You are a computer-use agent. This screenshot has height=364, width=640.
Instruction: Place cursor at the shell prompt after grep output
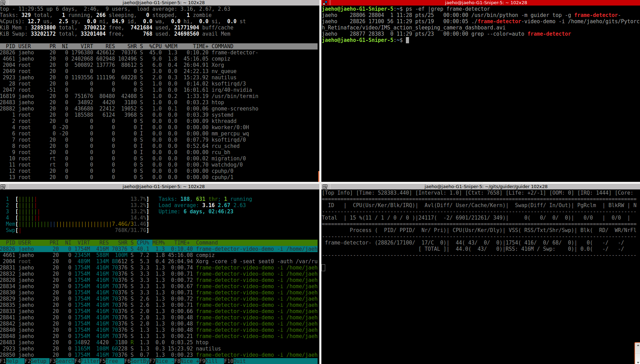tap(408, 40)
